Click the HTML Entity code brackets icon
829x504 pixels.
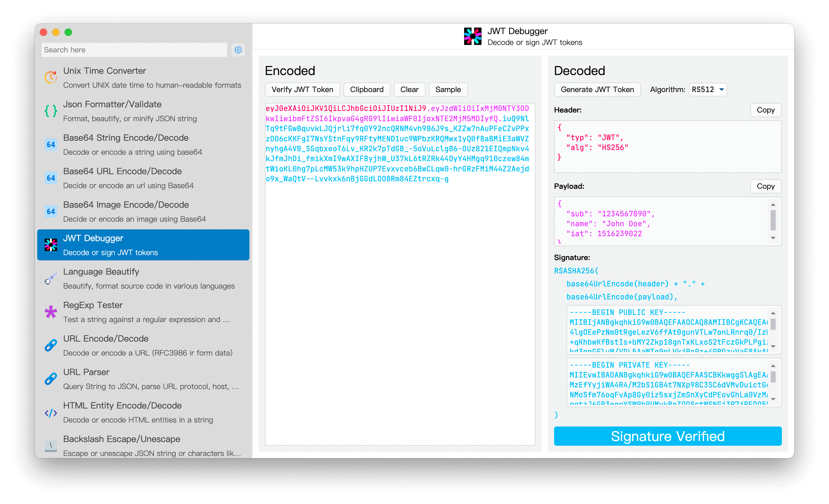tap(51, 413)
